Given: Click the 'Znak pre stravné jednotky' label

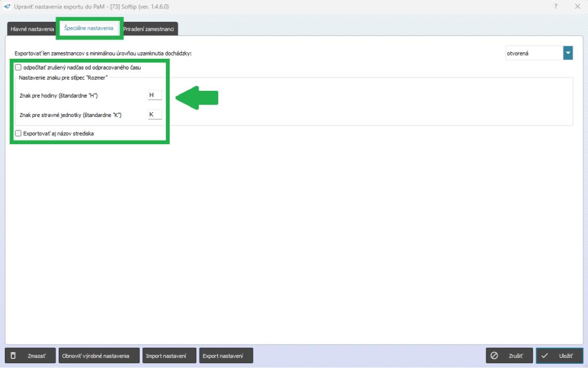Looking at the screenshot, I should coord(68,115).
